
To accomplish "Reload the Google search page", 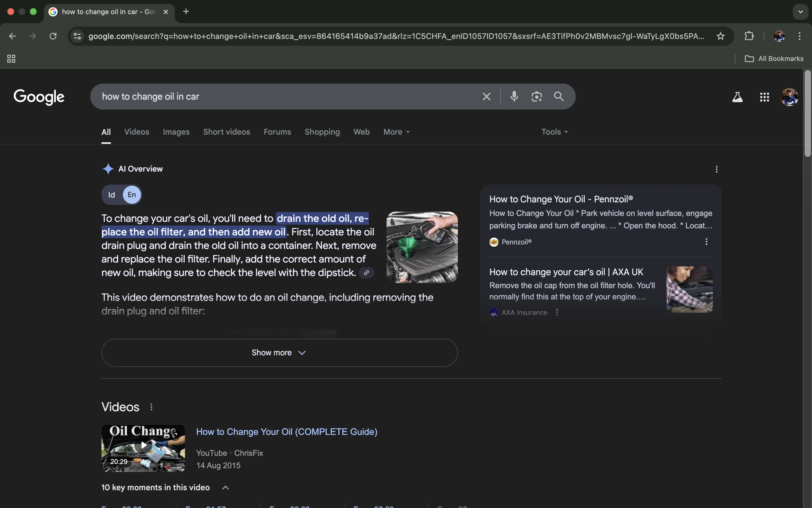I will click(x=53, y=36).
